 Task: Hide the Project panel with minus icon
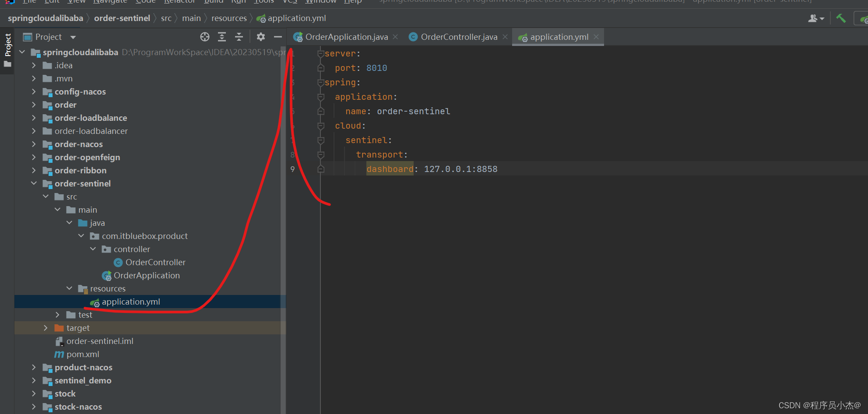pyautogui.click(x=278, y=37)
